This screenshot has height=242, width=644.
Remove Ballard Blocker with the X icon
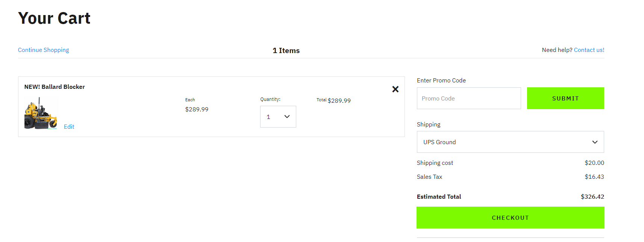395,89
